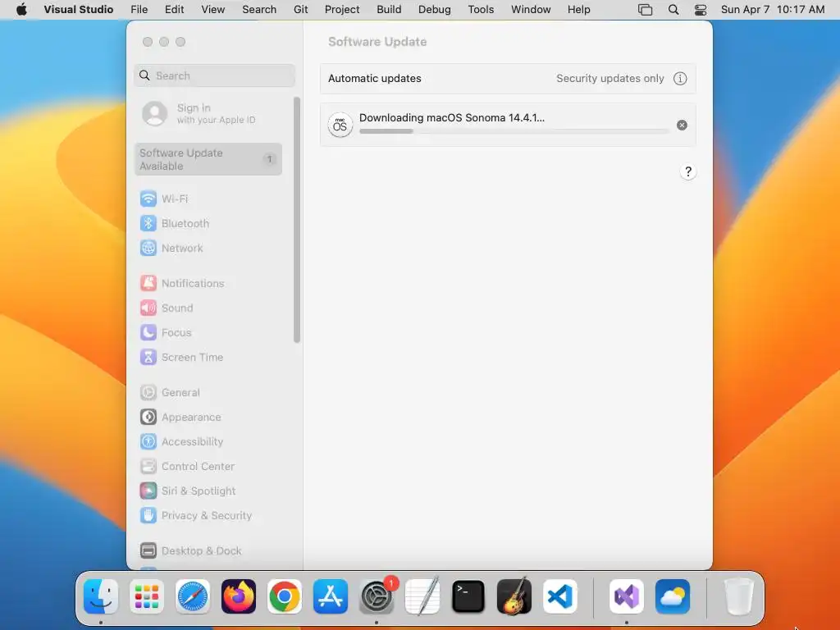Go to Sound settings
The width and height of the screenshot is (840, 630).
[x=167, y=308]
